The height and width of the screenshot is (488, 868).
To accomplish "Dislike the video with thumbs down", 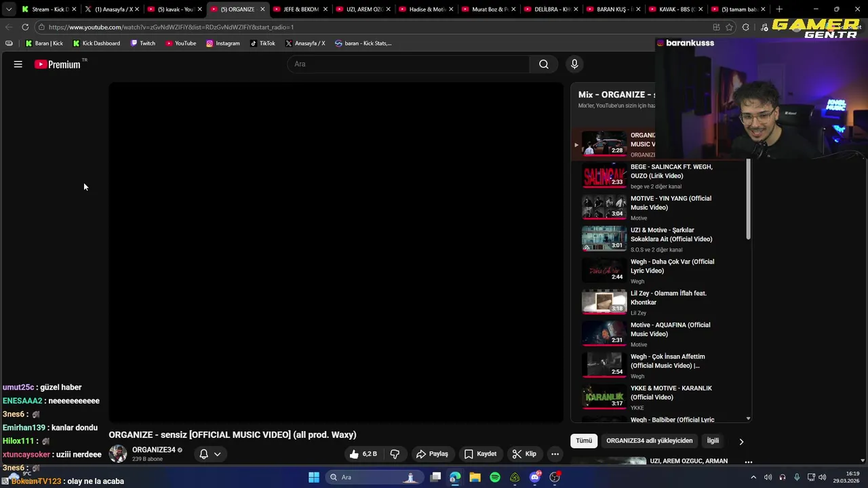I will [x=395, y=454].
